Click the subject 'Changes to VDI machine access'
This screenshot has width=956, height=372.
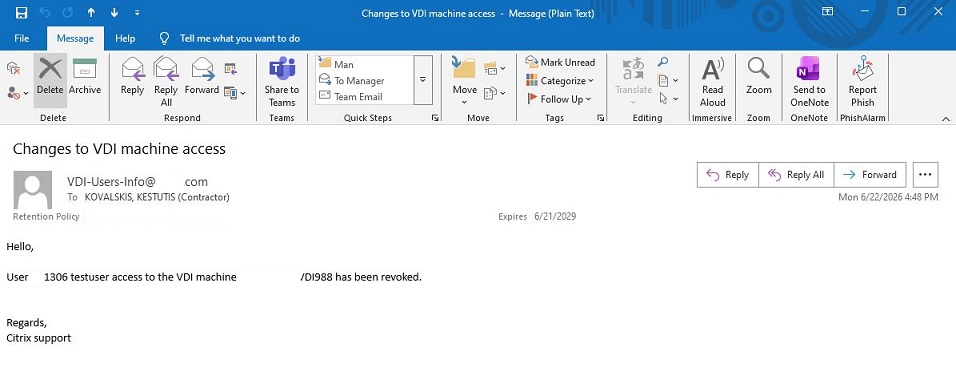[x=119, y=148]
